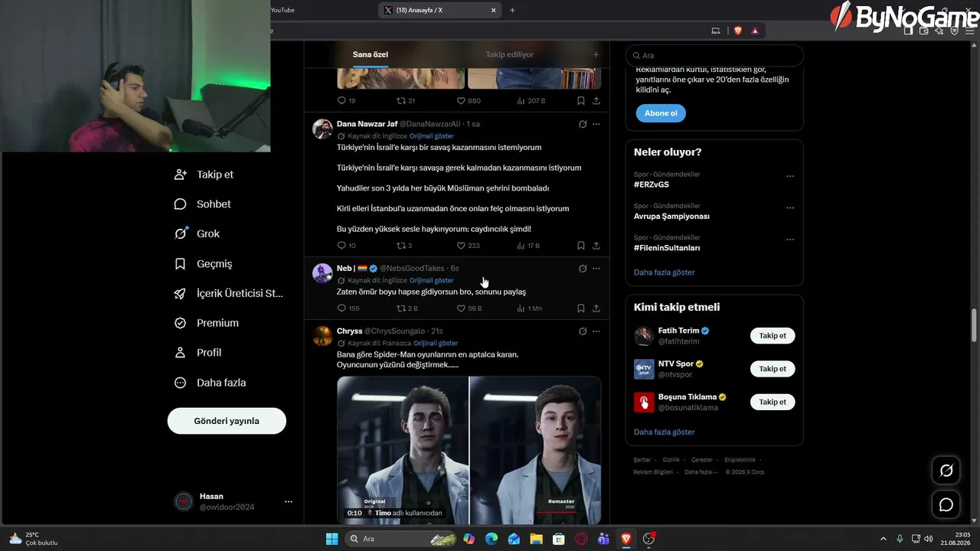Open the Windows Start menu
The image size is (980, 551).
coord(332,539)
